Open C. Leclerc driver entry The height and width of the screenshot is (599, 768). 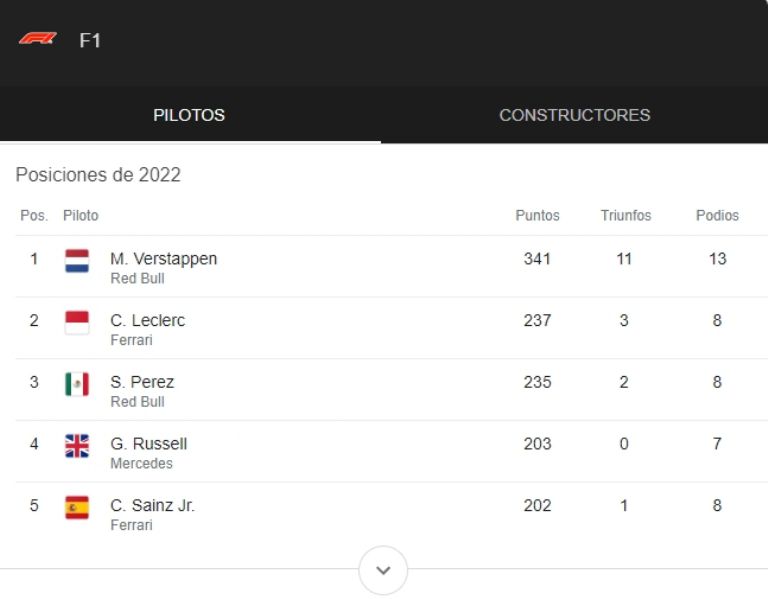tap(147, 321)
